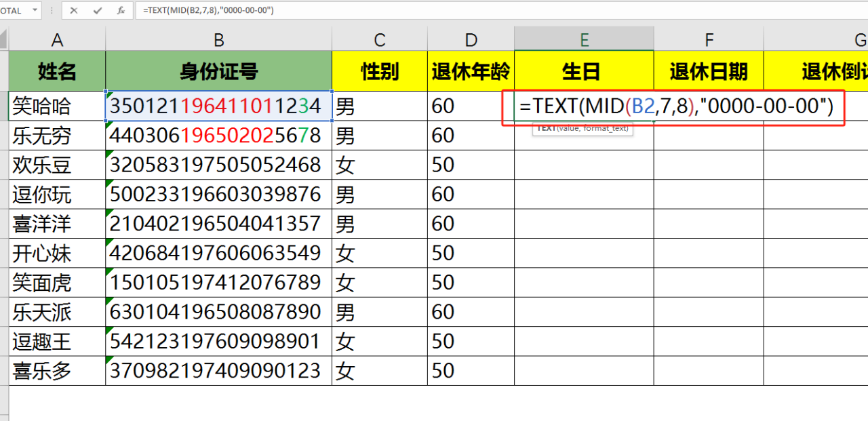Click the 退休年龄 header cell
The width and height of the screenshot is (868, 421).
[471, 71]
